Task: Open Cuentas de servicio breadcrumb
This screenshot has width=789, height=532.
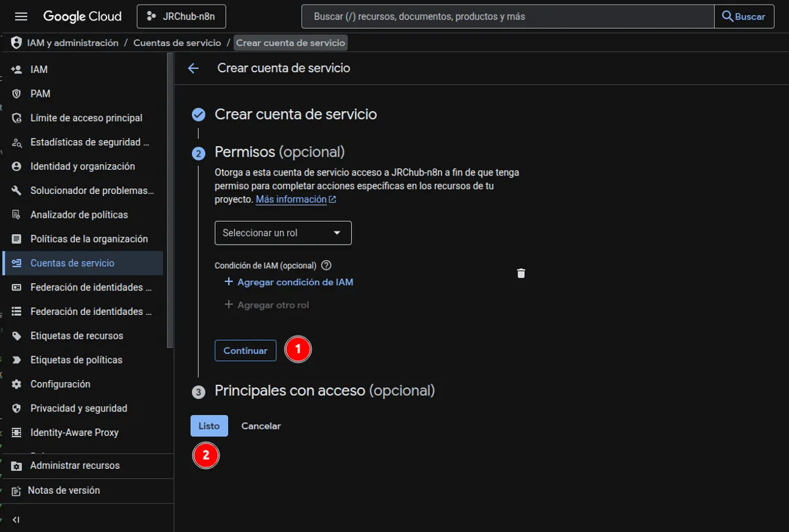Action: pyautogui.click(x=177, y=43)
